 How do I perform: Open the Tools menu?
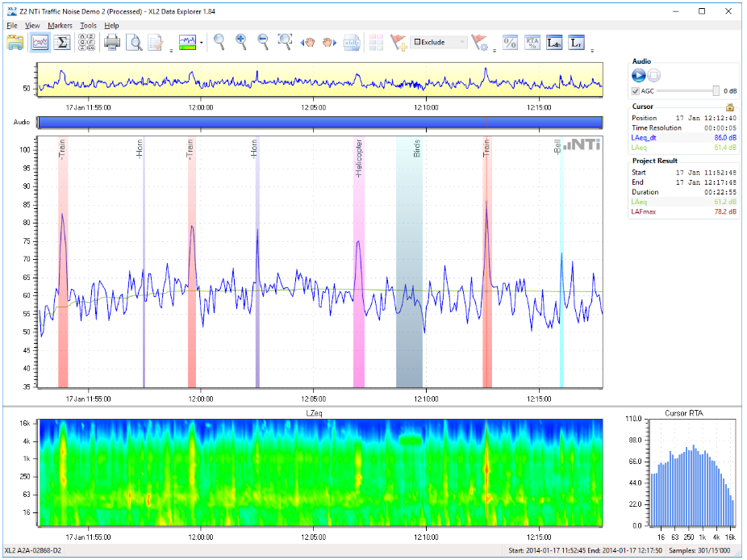(x=88, y=25)
